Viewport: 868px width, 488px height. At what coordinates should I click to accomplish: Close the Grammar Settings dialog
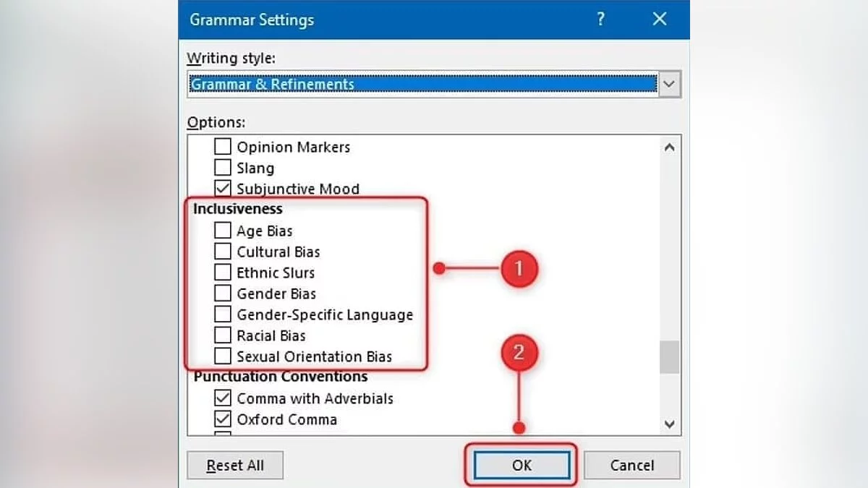(x=660, y=20)
